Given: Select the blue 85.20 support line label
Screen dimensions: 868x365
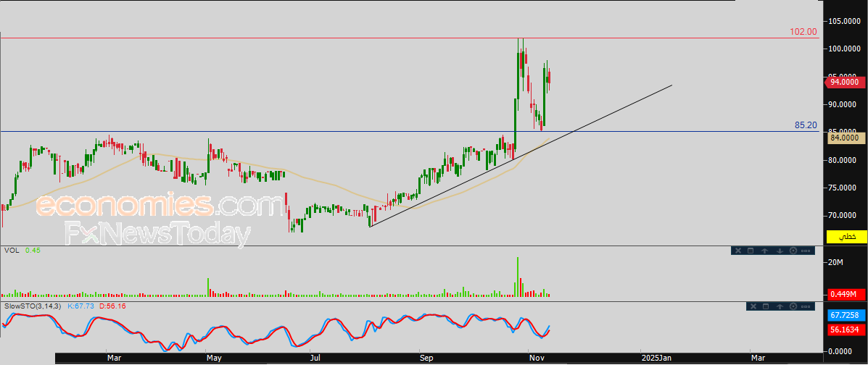Looking at the screenshot, I should [806, 125].
